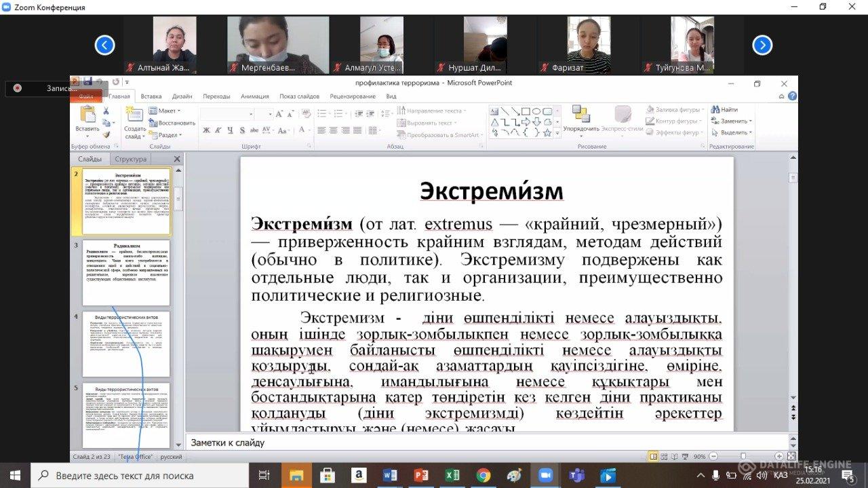Open the Transitions (Переходы) ribbon tab

[216, 96]
